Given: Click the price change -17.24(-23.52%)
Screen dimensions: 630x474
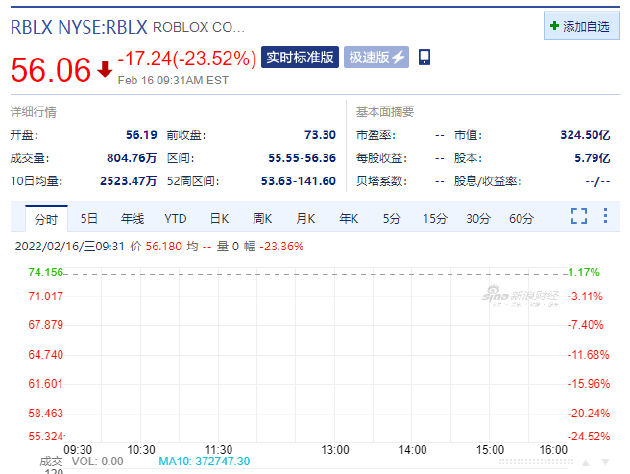Looking at the screenshot, I should click(187, 59).
